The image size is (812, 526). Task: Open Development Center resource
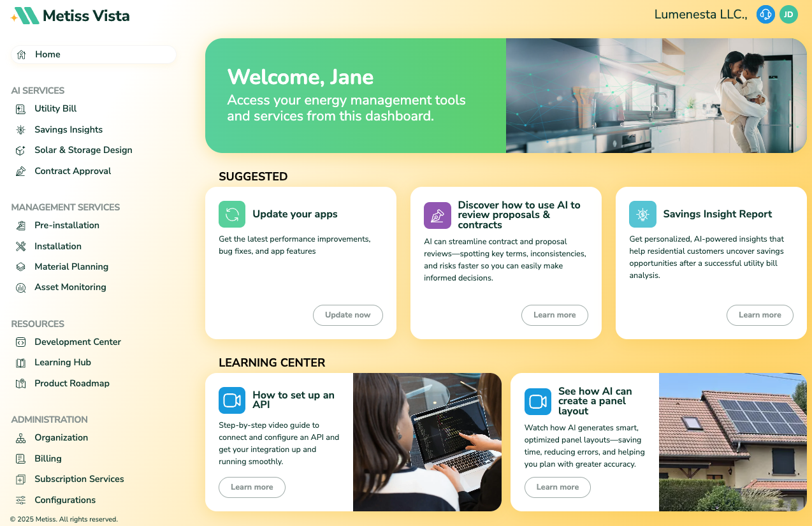point(78,342)
